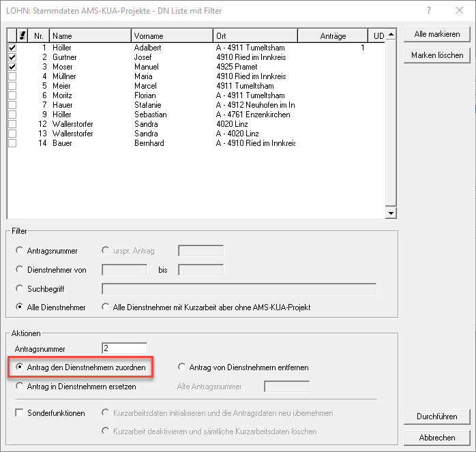Choose Antrag in Dienstnehmern ersetzen
Screen dimensions: 476x452
point(19,387)
